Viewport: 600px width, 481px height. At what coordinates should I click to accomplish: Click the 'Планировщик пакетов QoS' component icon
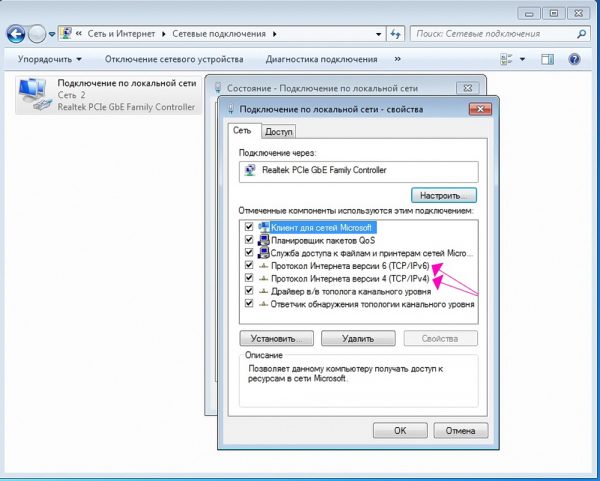click(264, 240)
